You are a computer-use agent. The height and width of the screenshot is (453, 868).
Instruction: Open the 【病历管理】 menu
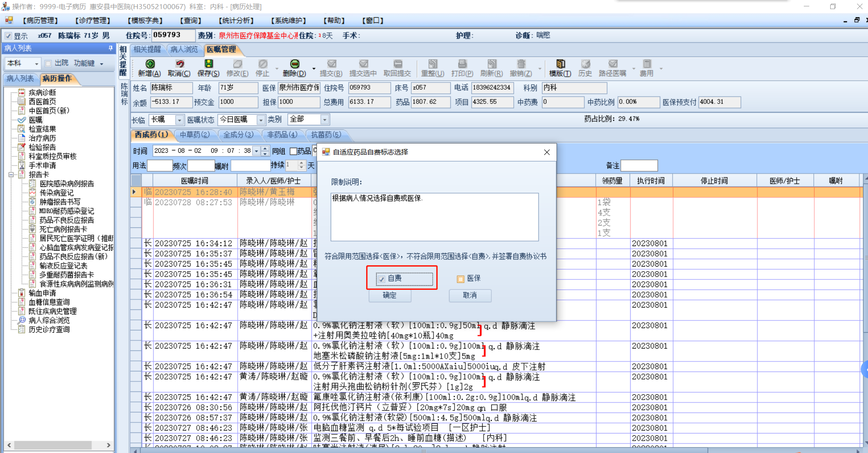click(x=41, y=21)
